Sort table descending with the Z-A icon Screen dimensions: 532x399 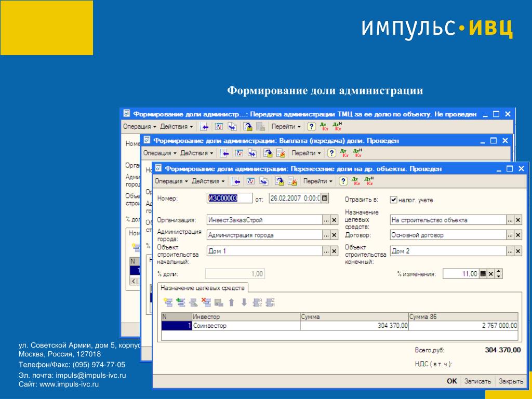pos(270,302)
